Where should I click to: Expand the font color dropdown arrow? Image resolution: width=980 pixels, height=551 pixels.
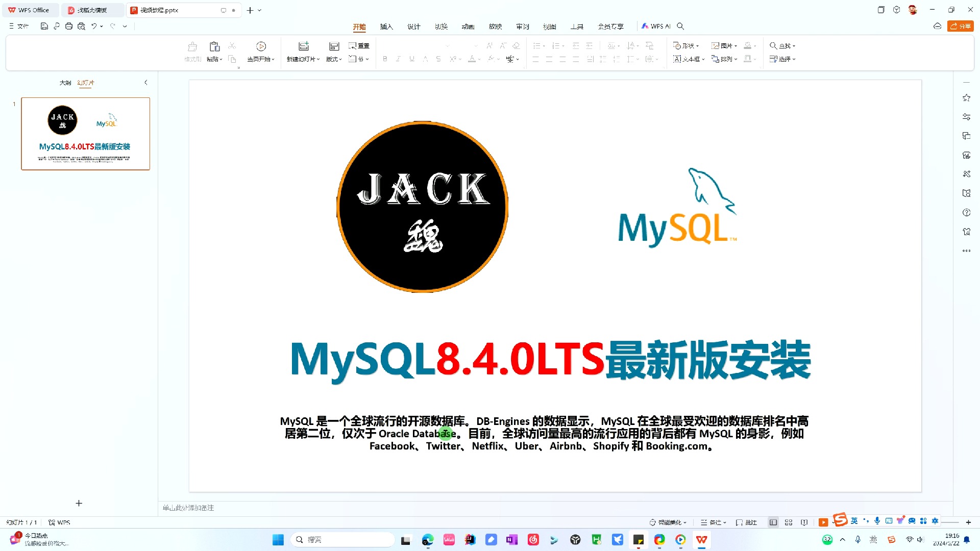coord(478,59)
